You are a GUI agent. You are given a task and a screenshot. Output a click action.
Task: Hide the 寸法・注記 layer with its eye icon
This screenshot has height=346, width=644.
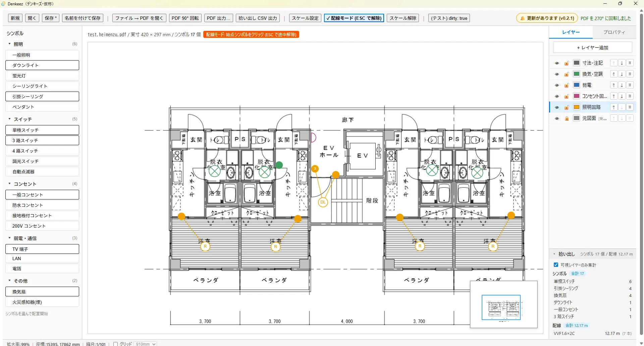click(557, 63)
